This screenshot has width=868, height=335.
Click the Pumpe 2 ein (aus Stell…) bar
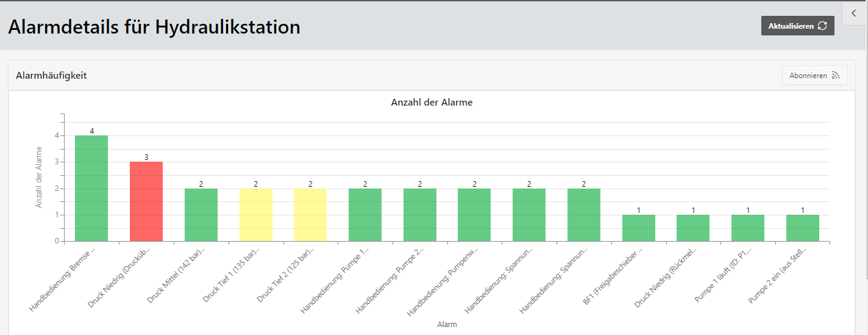pyautogui.click(x=803, y=228)
